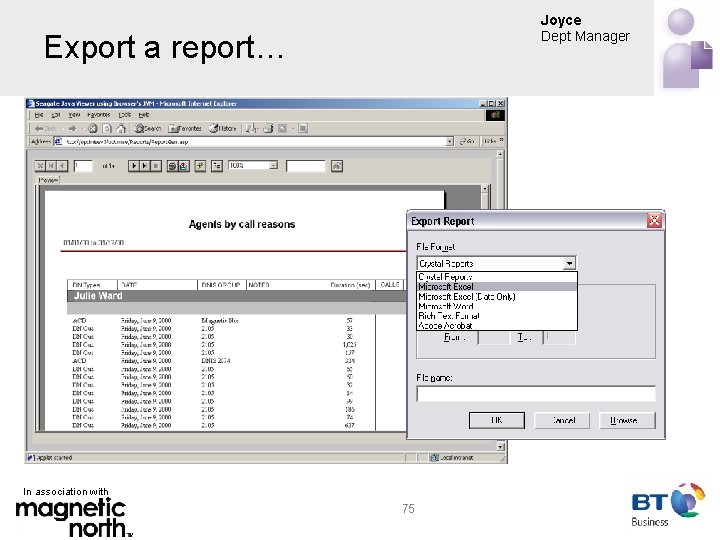Screen dimensions: 720x540
Task: Refresh the report with lightning icon
Action: click(200, 166)
